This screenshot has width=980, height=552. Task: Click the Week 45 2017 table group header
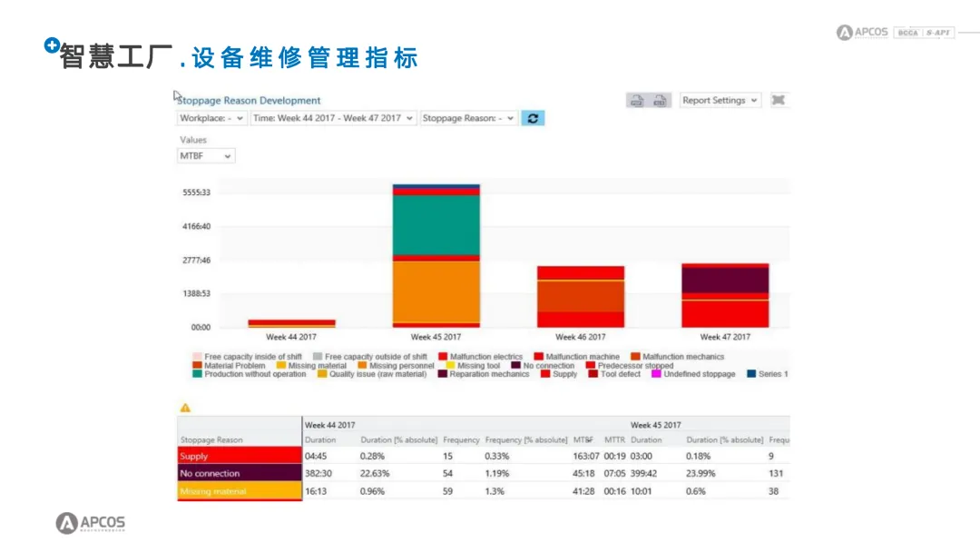(x=656, y=425)
